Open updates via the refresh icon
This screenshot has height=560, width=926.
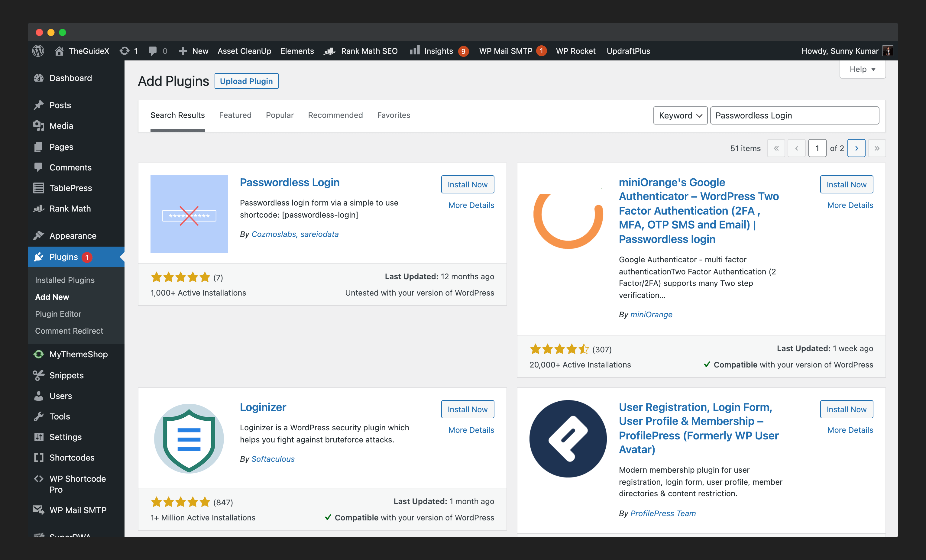click(125, 51)
